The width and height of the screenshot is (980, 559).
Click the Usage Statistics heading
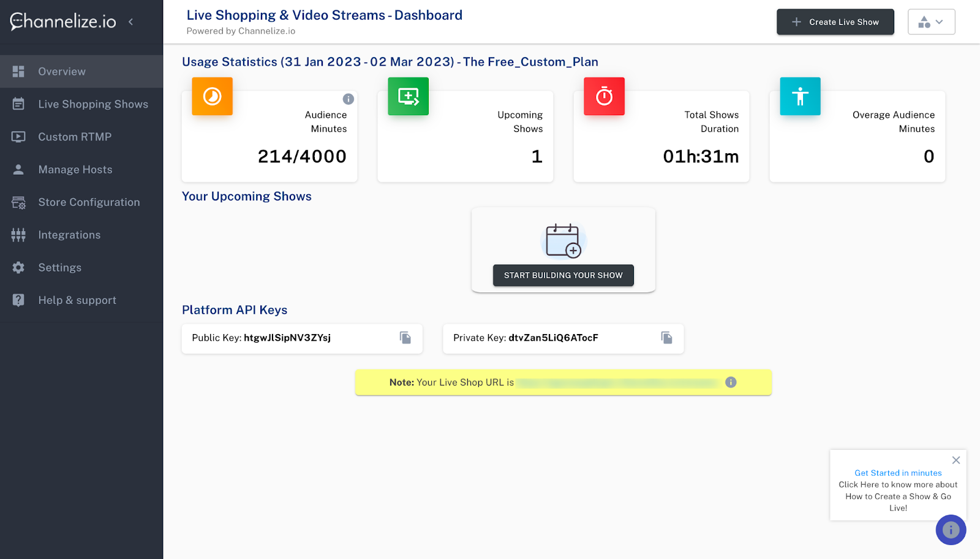390,62
